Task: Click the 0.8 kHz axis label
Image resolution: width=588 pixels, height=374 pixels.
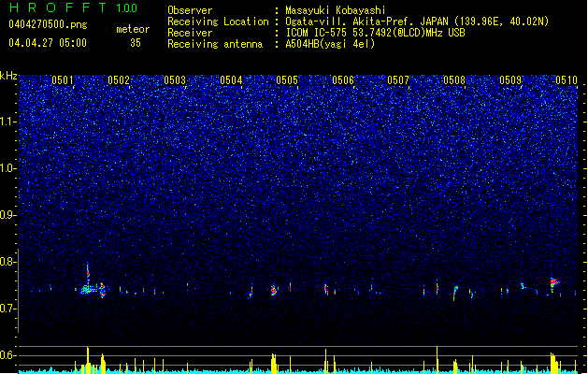Action: (x=8, y=262)
